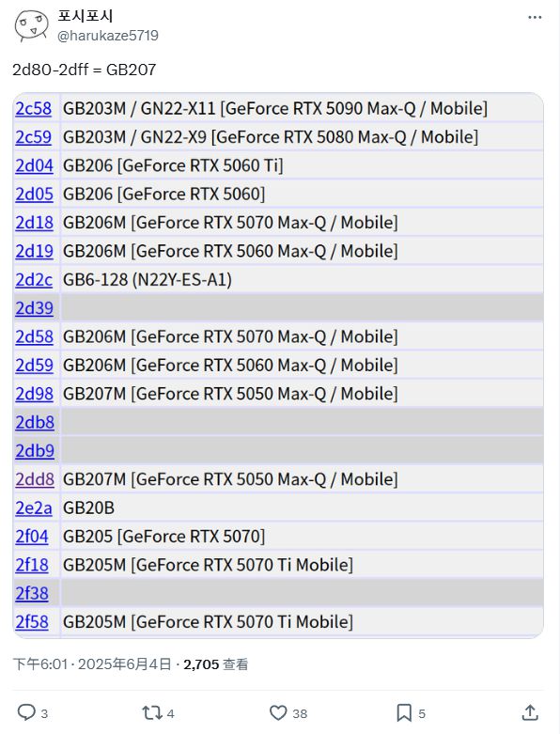The height and width of the screenshot is (734, 560).
Task: Click the retweet arrows icon
Action: pyautogui.click(x=152, y=713)
